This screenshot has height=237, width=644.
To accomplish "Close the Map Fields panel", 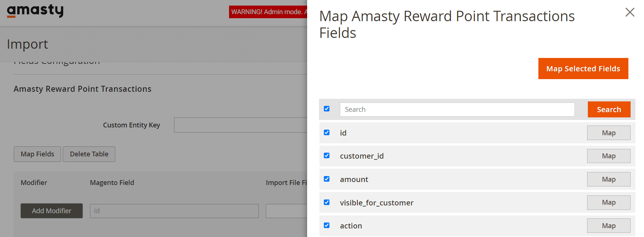I will 629,12.
